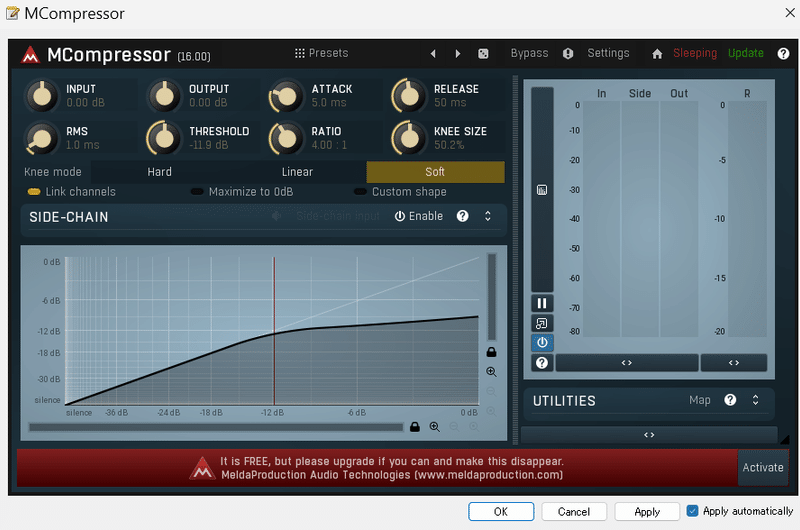Click the 4.00 : 1 ratio value
Viewport: 800px width, 530px height.
pyautogui.click(x=329, y=145)
